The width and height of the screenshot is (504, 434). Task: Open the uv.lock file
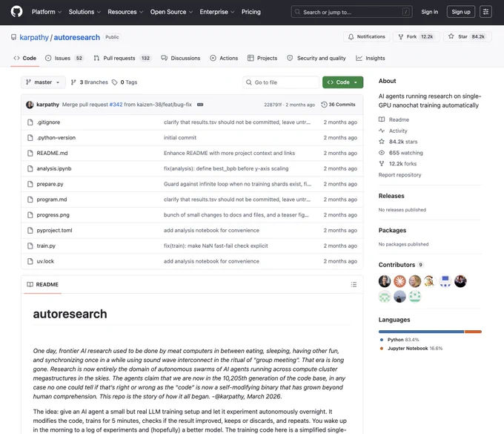pos(45,261)
